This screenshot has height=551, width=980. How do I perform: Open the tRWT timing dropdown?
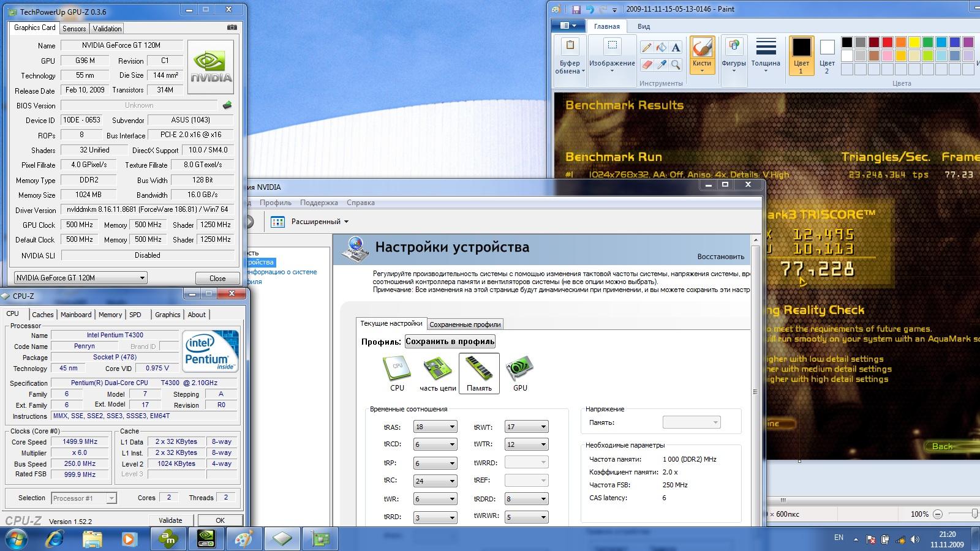pyautogui.click(x=526, y=427)
